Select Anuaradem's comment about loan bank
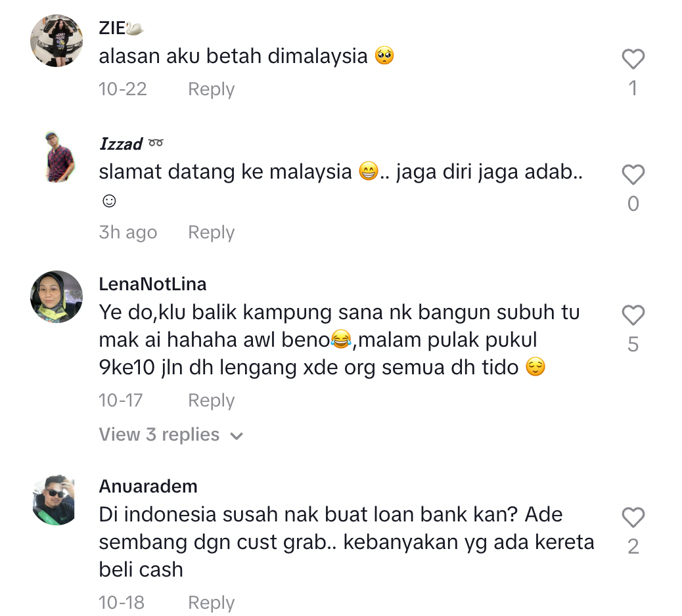This screenshot has height=616, width=682. [347, 542]
